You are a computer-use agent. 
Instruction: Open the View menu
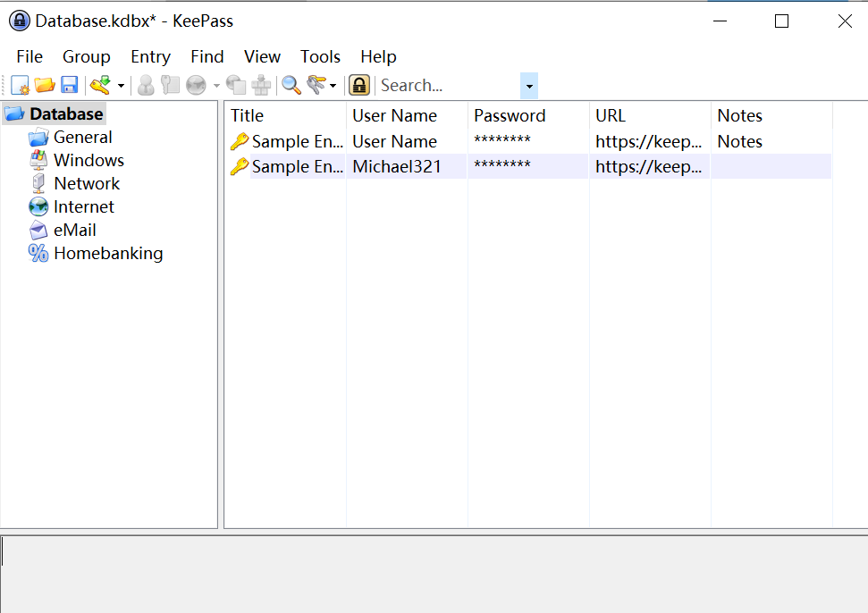click(262, 56)
